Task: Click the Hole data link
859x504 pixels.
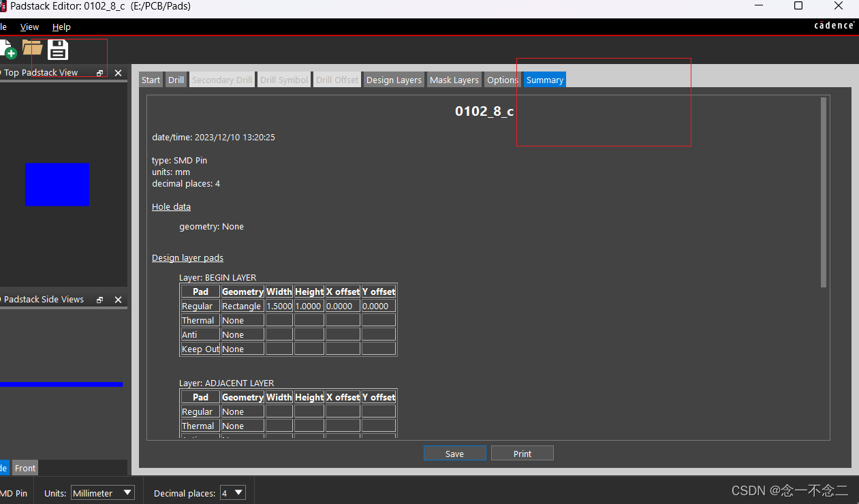Action: point(171,206)
